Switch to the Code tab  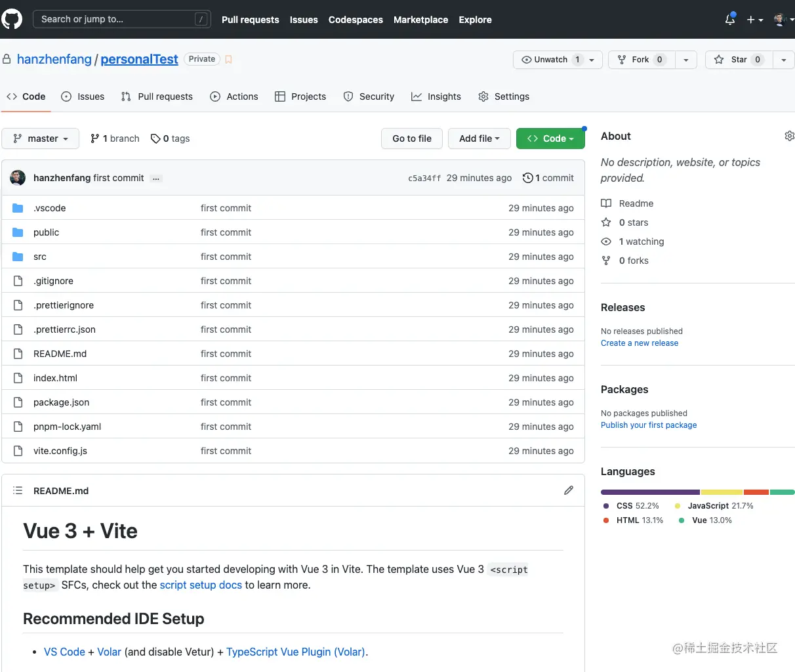coord(26,96)
